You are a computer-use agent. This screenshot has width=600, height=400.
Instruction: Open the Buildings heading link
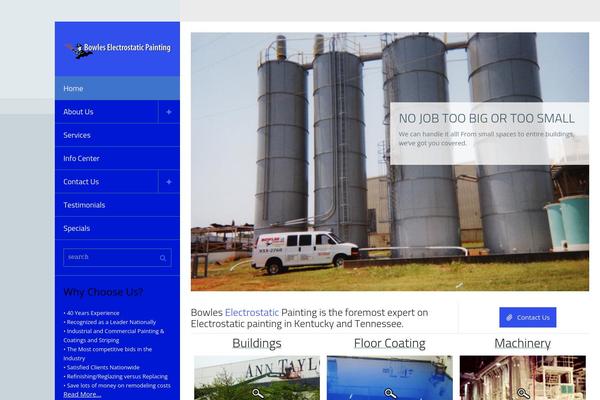(257, 343)
